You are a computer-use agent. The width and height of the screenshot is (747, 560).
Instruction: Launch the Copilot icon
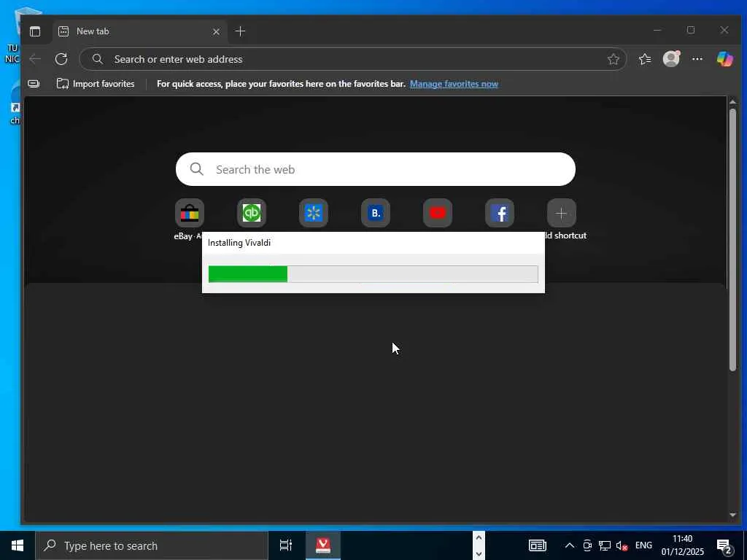click(x=724, y=59)
